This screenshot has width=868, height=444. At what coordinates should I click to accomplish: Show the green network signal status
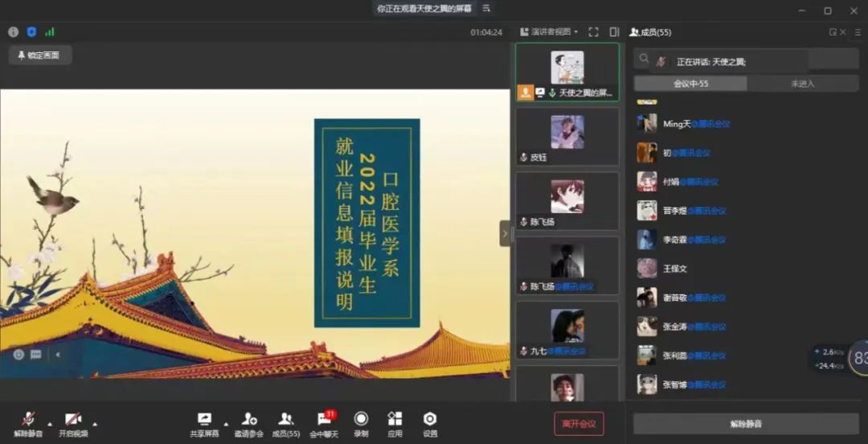point(50,32)
